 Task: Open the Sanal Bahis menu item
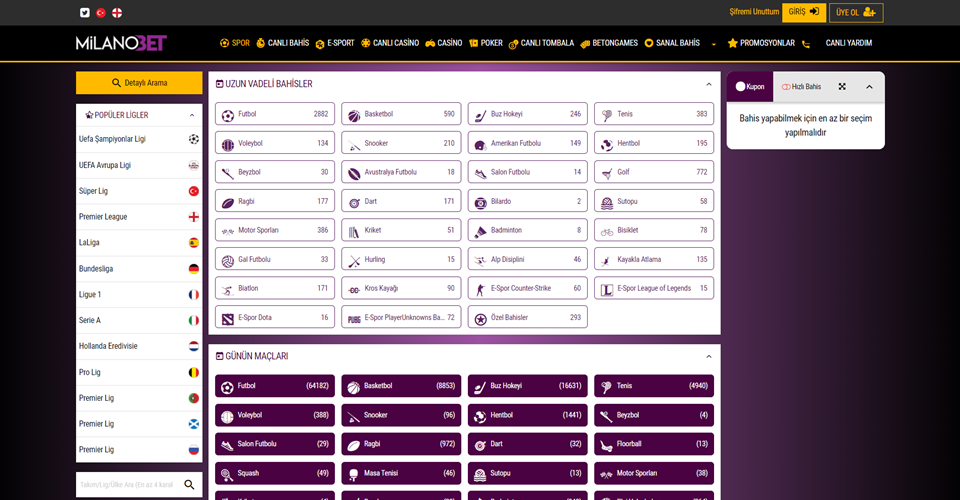click(x=672, y=43)
